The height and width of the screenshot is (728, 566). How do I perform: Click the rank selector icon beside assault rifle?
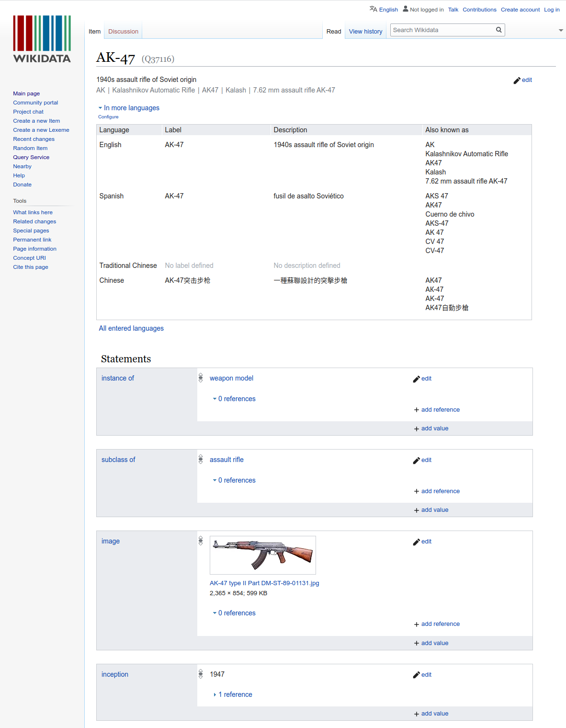pyautogui.click(x=201, y=460)
